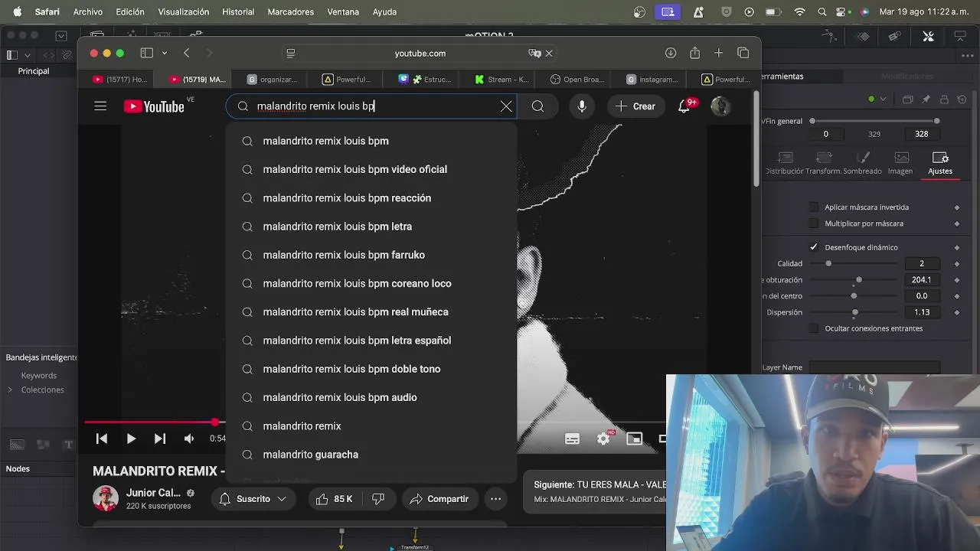Adjust the Calidad slider

click(x=828, y=263)
